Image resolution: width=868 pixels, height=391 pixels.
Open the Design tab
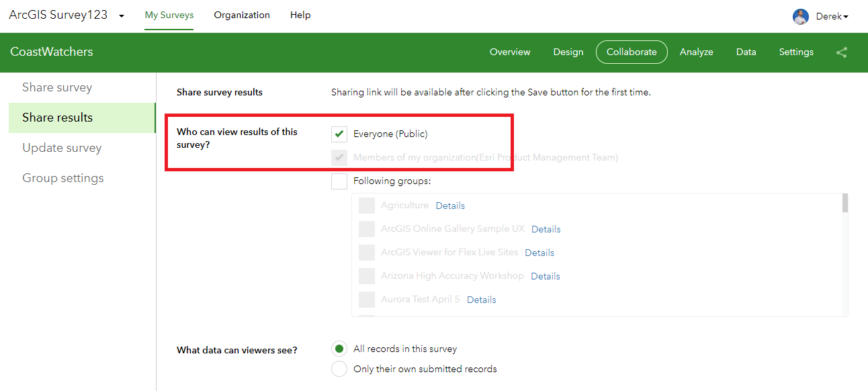click(x=568, y=52)
